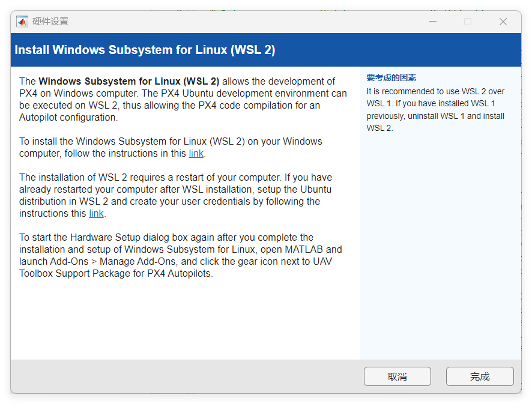532x404 pixels.
Task: Click the MATLAB logo in title bar
Action: (22, 22)
